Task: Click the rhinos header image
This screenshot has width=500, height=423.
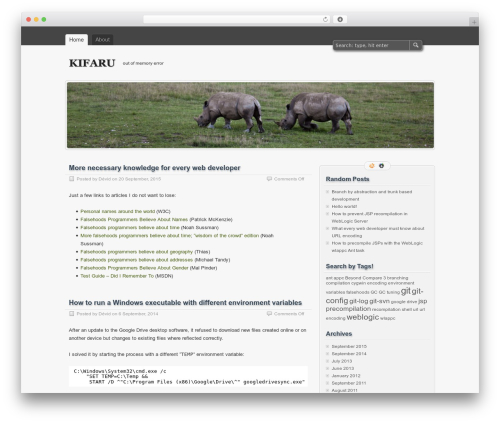Action: tap(250, 115)
